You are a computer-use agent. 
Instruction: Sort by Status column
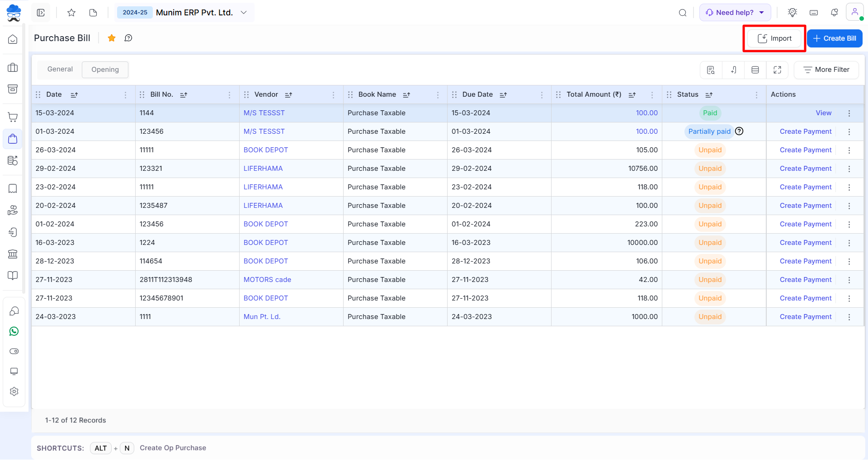[709, 94]
